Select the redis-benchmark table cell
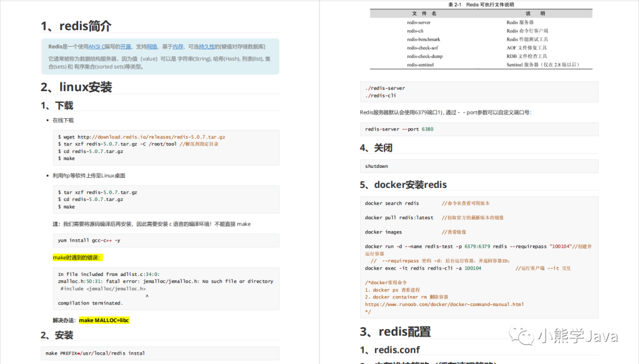Viewport: 639px width, 364px height. click(424, 40)
